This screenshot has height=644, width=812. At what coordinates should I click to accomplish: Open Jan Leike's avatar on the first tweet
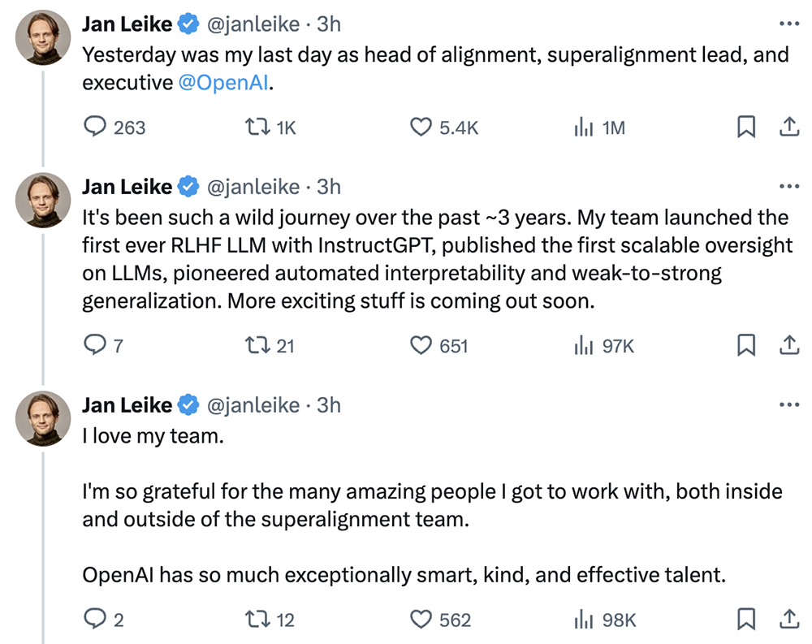43,37
